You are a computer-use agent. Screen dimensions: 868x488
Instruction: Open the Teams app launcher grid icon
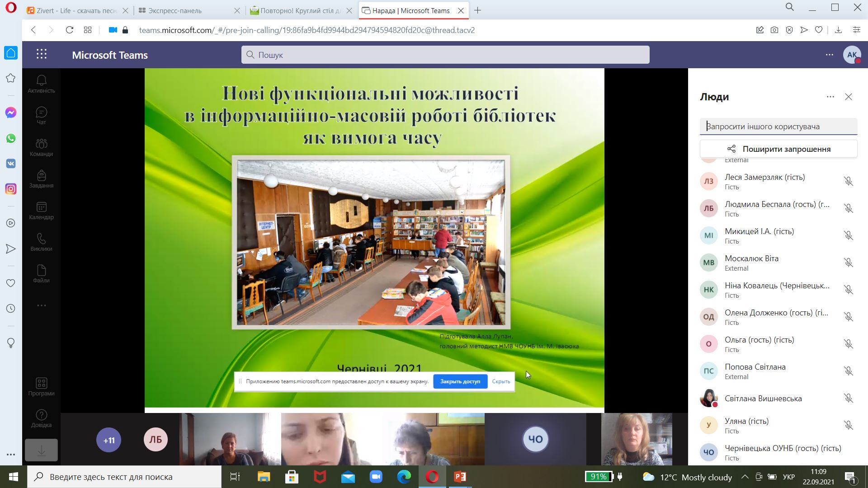coord(42,55)
